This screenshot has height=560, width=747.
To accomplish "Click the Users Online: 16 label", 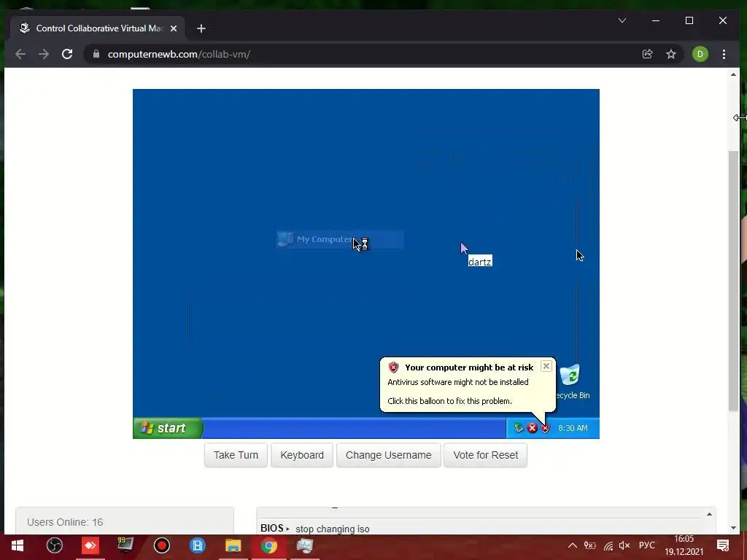I will (65, 522).
